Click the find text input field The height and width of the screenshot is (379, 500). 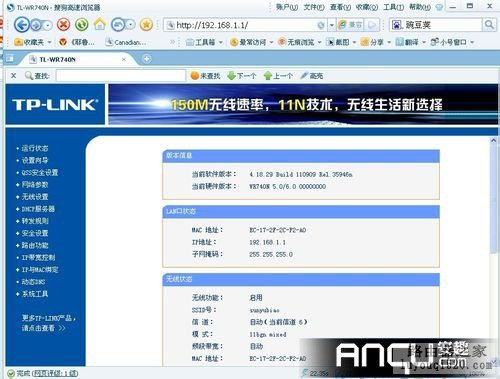[121, 76]
